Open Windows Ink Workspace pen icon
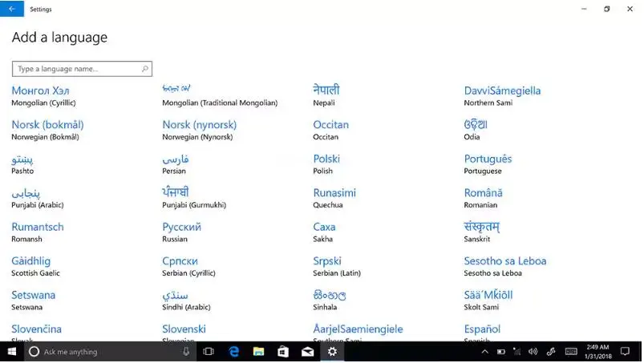The image size is (644, 363). (551, 352)
